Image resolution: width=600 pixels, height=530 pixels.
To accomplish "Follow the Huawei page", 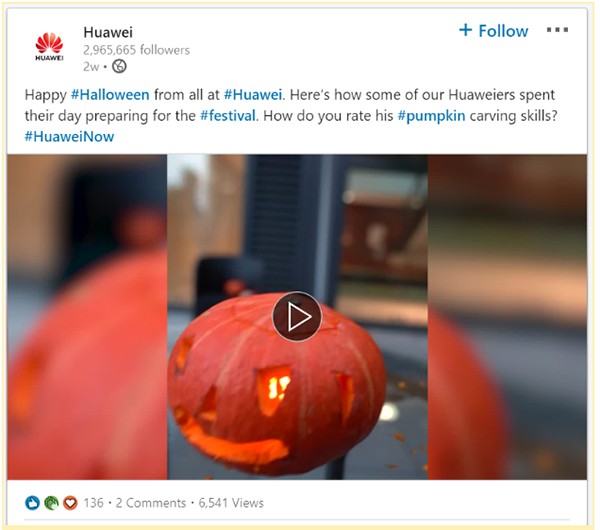I will coord(494,31).
